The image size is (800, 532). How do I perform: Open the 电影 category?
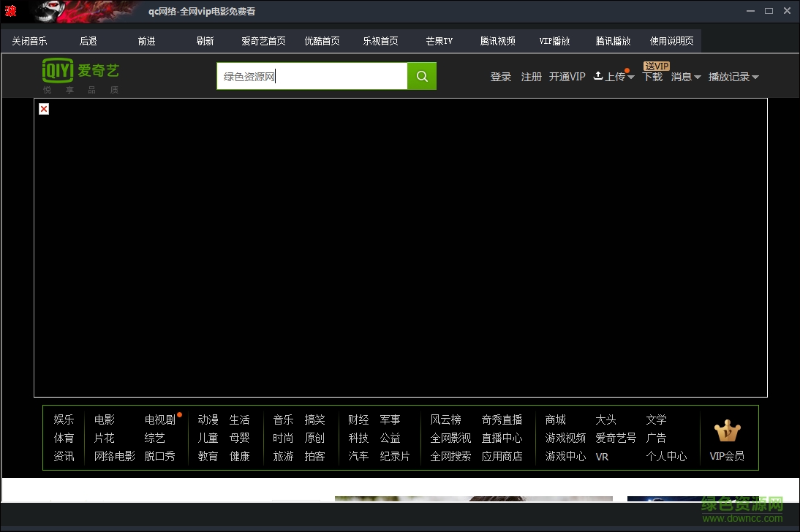tap(105, 419)
